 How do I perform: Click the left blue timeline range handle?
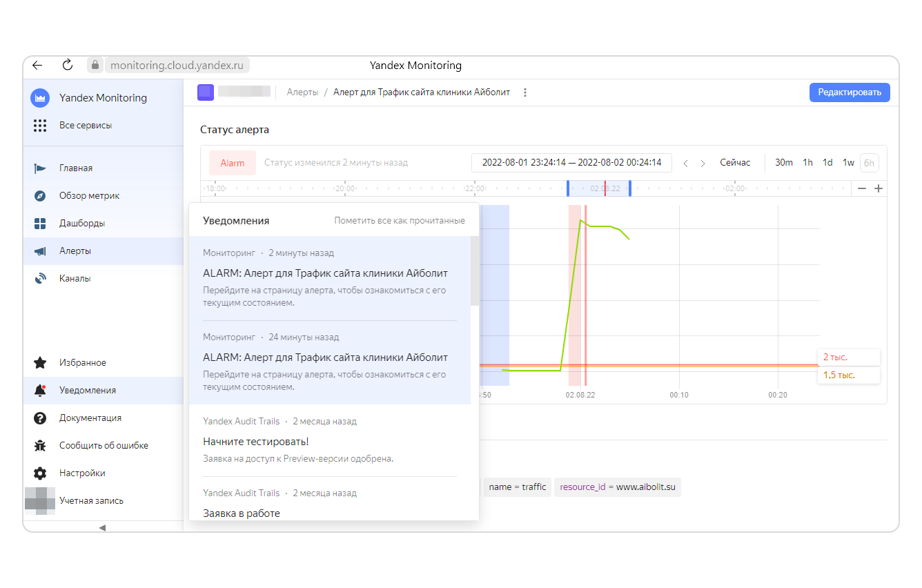[568, 188]
